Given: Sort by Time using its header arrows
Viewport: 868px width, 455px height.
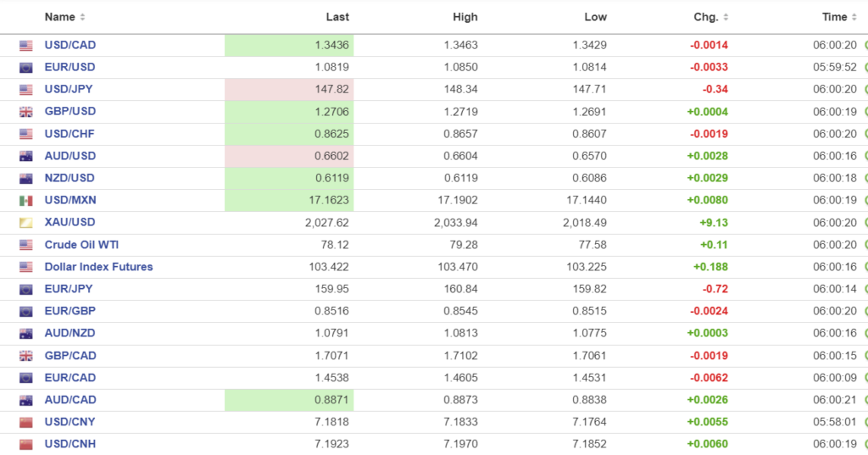Looking at the screenshot, I should click(854, 18).
